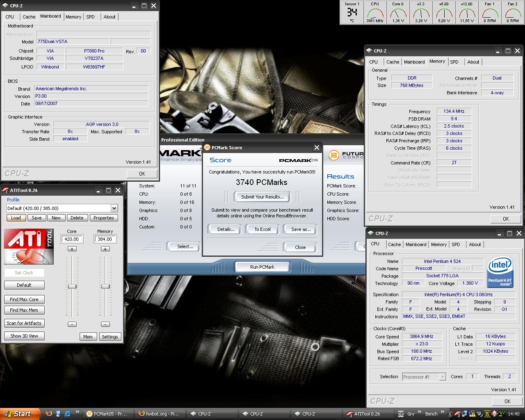This screenshot has height=420, width=525.
Task: Click Find Max Core in ATITool
Action: (x=24, y=299)
